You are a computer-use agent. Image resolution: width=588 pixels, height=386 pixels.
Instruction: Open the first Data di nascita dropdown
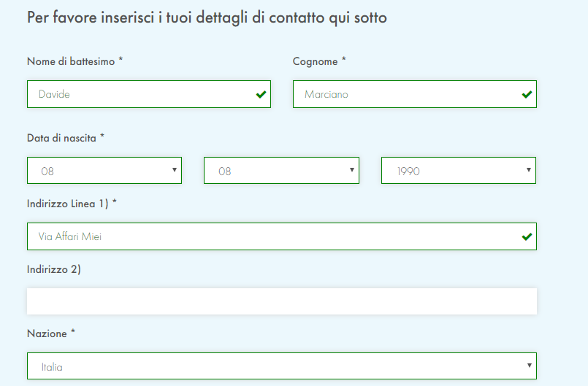[104, 171]
